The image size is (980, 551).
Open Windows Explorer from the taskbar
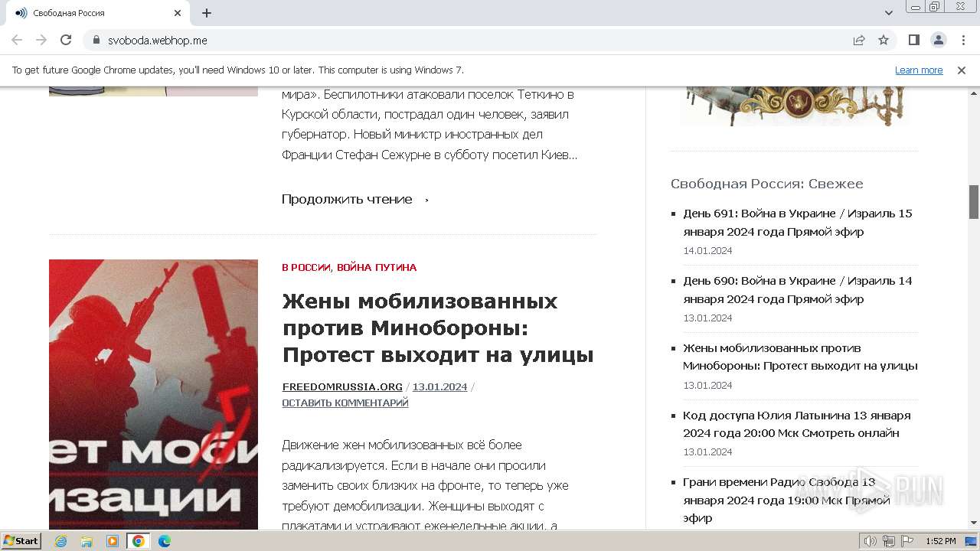87,541
